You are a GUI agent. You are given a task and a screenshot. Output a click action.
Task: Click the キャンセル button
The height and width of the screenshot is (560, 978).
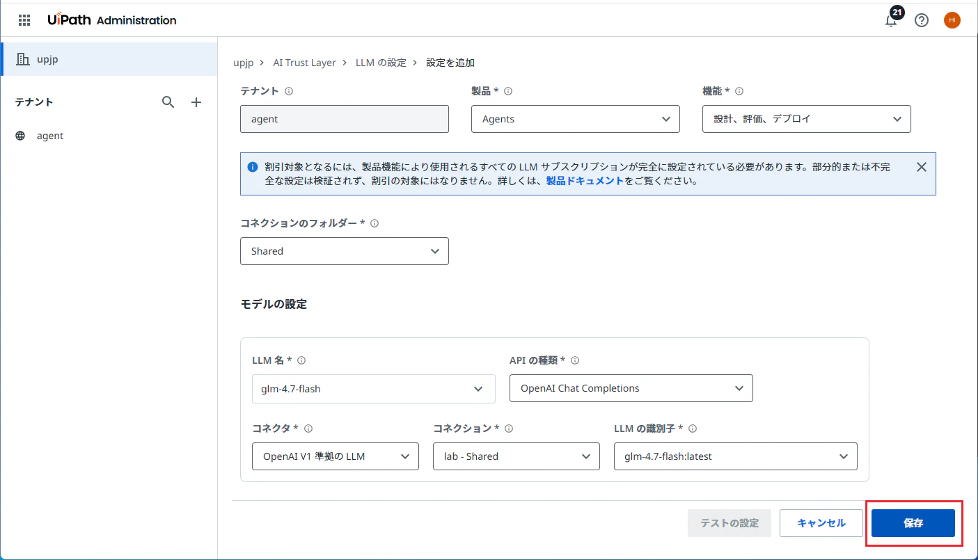click(x=821, y=523)
